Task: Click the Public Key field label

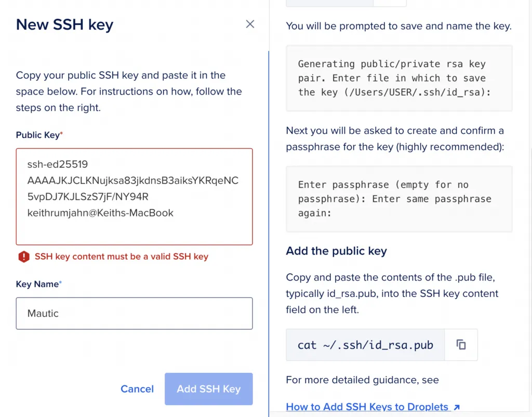Action: (38, 135)
